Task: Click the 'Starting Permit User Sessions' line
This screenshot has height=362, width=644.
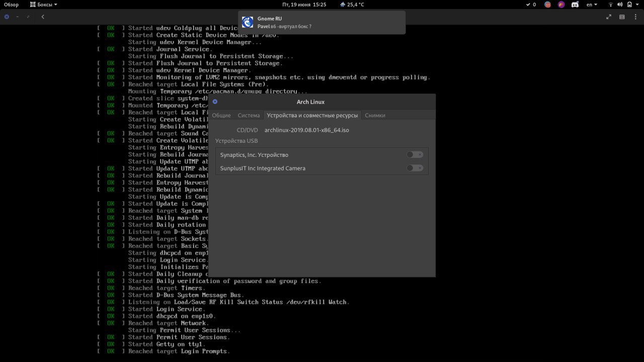Action: point(185,330)
